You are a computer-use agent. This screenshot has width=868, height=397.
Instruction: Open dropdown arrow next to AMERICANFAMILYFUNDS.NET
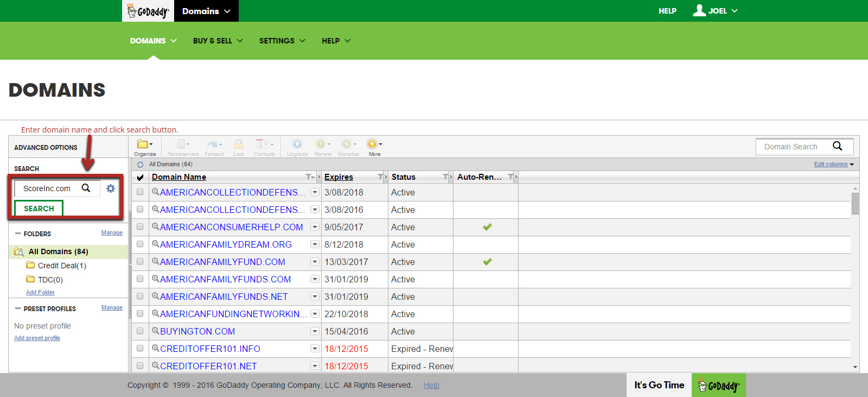[315, 297]
